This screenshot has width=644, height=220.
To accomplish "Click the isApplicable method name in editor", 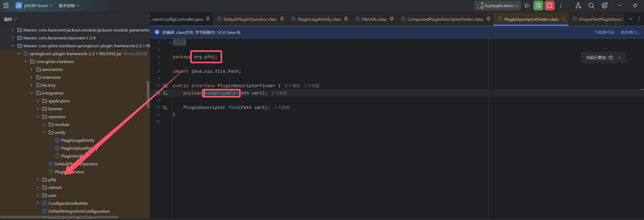I will [x=220, y=93].
